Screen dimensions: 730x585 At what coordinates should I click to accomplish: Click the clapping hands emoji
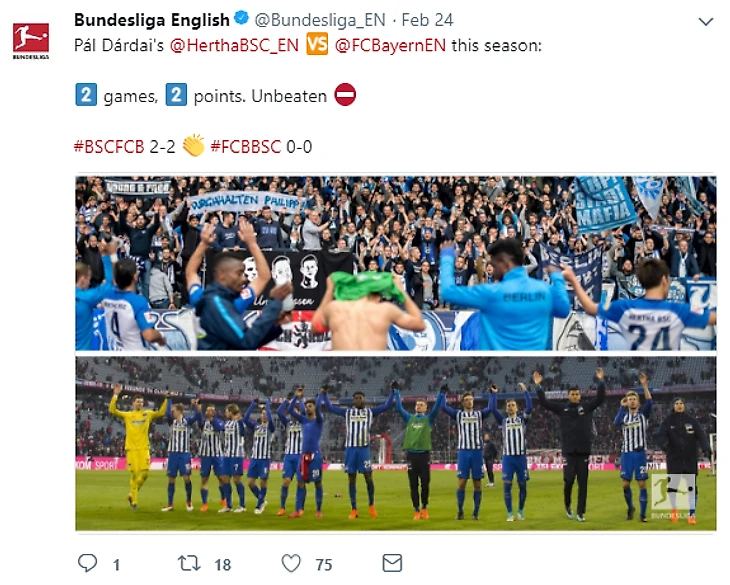click(193, 146)
